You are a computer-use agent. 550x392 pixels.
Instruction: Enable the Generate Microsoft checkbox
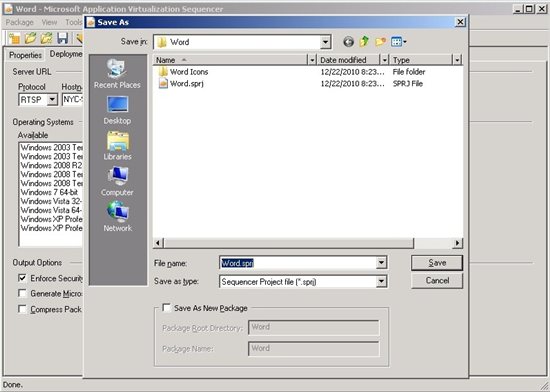[22, 293]
